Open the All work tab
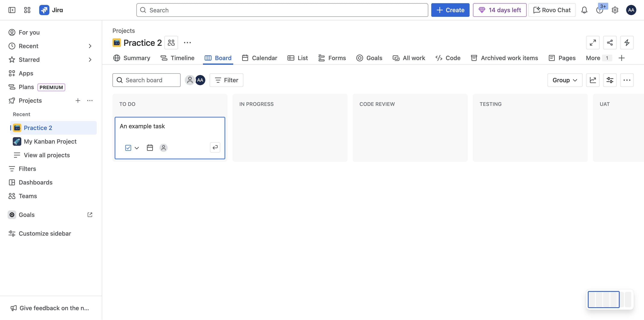644x320 pixels. pos(409,58)
